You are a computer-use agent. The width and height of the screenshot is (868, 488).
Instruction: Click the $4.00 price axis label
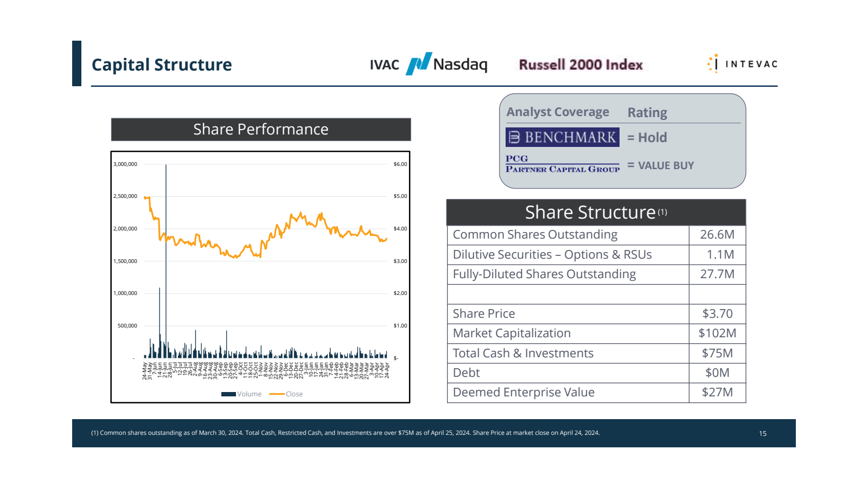click(400, 229)
